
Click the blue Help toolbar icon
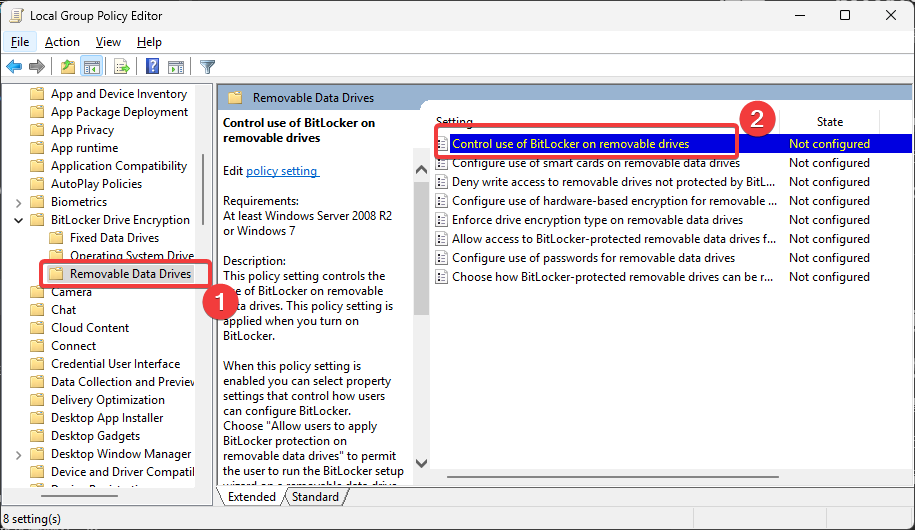152,67
